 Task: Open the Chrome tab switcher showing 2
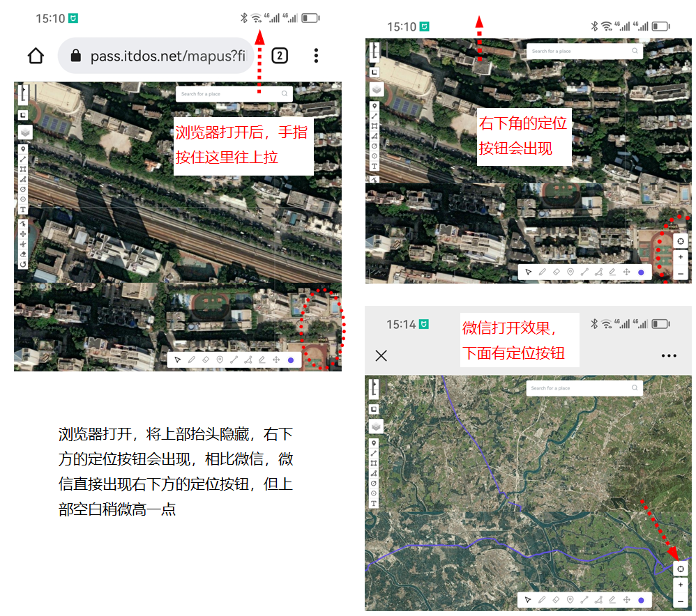[280, 56]
